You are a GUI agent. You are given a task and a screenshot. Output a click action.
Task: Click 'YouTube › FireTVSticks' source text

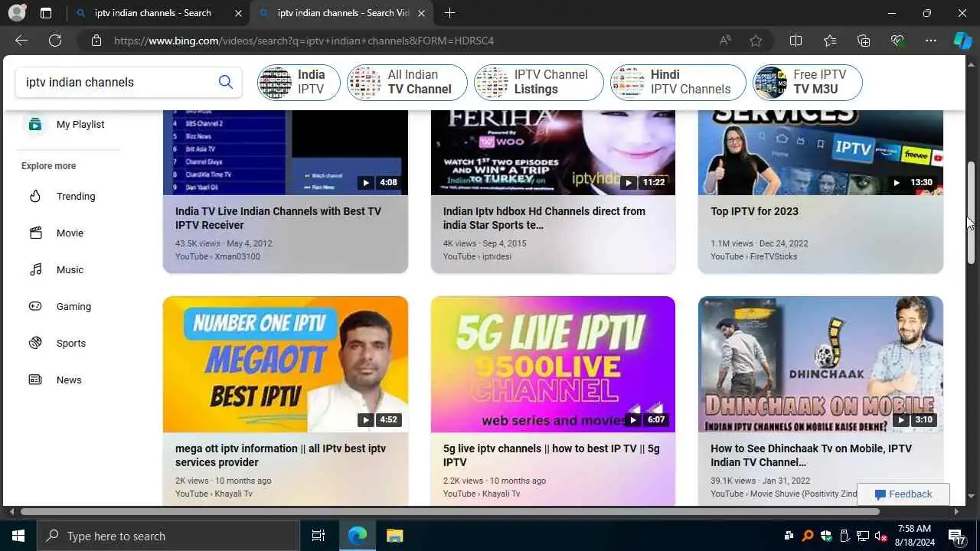coord(753,256)
